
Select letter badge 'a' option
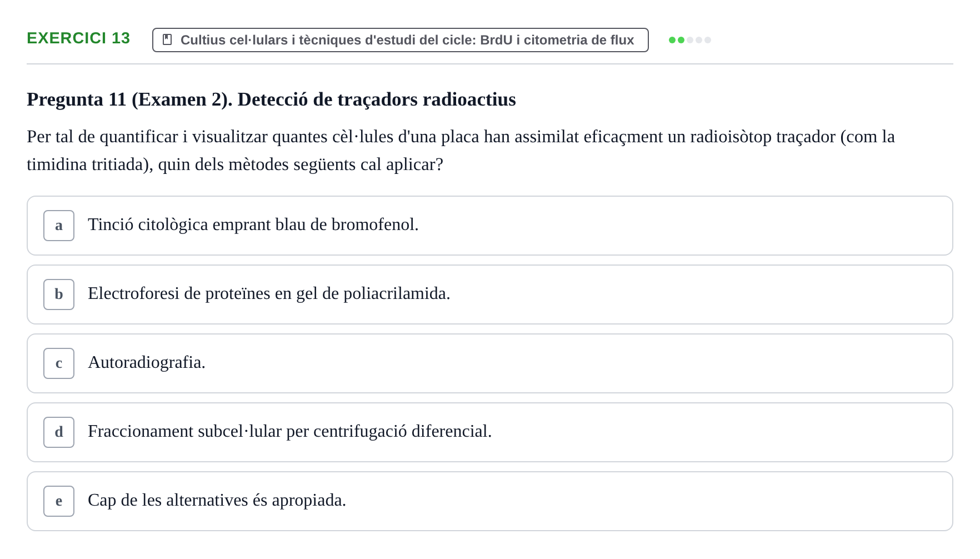click(59, 226)
